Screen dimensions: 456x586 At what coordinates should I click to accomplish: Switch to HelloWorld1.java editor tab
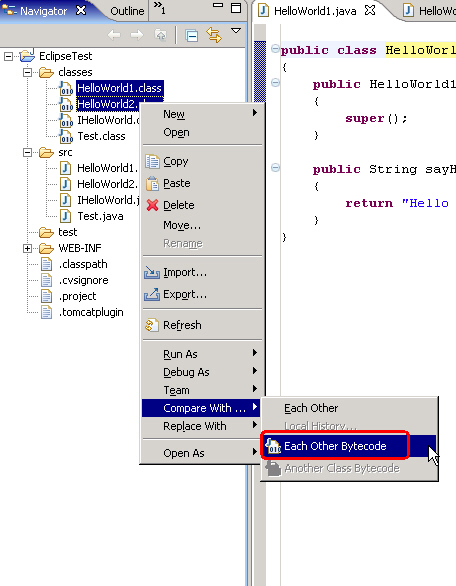(x=315, y=11)
